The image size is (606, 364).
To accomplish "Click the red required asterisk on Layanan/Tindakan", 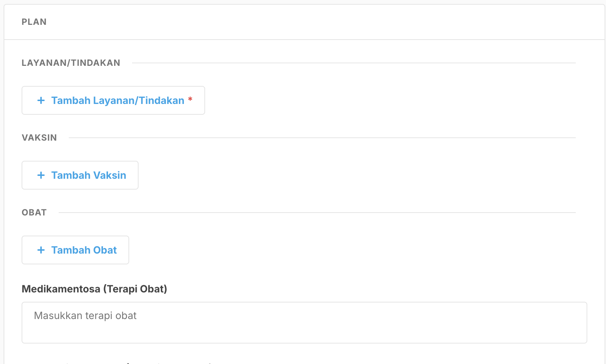I will click(190, 100).
